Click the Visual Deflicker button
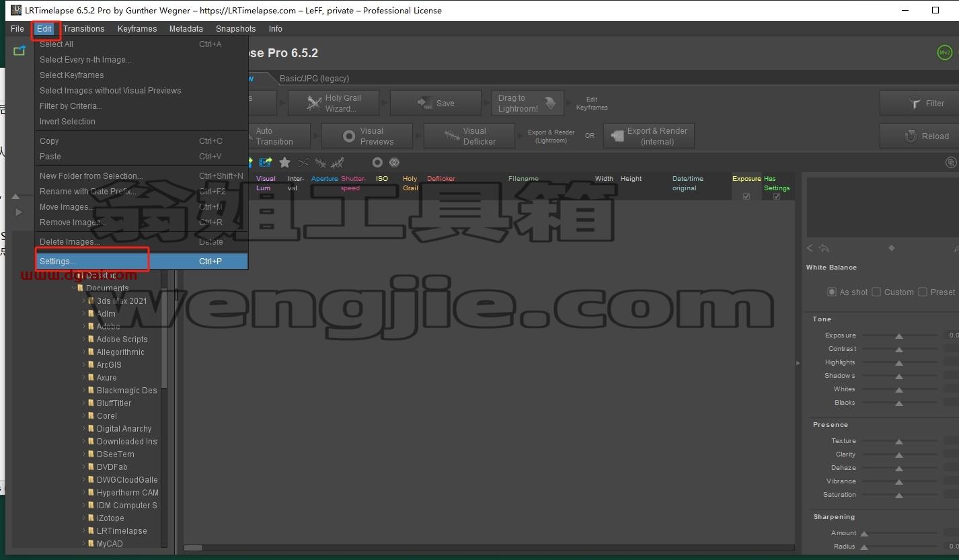The image size is (959, 560). tap(469, 136)
